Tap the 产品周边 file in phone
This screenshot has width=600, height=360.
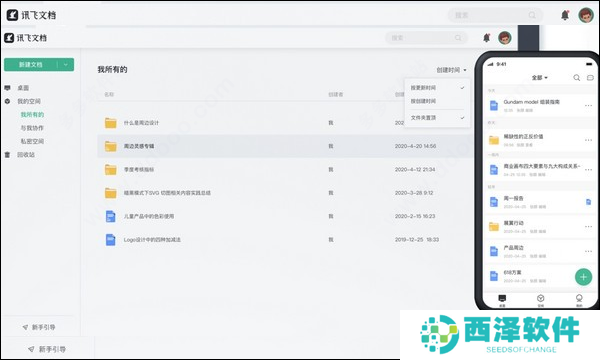(x=540, y=251)
